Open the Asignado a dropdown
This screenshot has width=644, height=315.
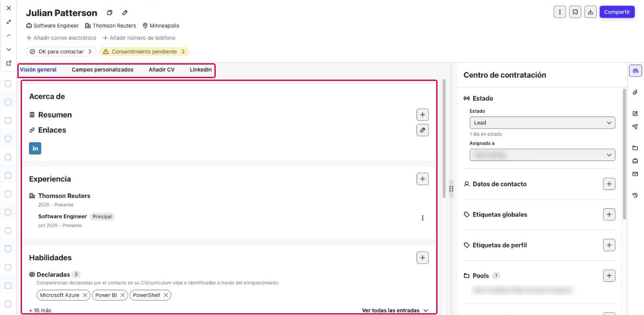[542, 155]
